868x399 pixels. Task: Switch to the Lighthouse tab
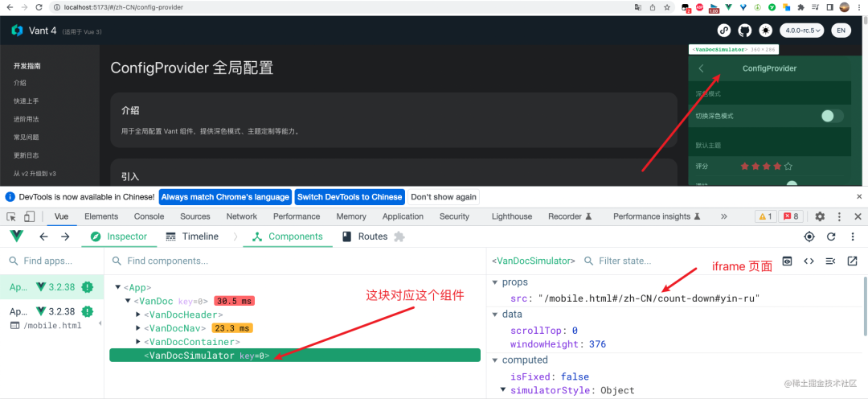(512, 216)
